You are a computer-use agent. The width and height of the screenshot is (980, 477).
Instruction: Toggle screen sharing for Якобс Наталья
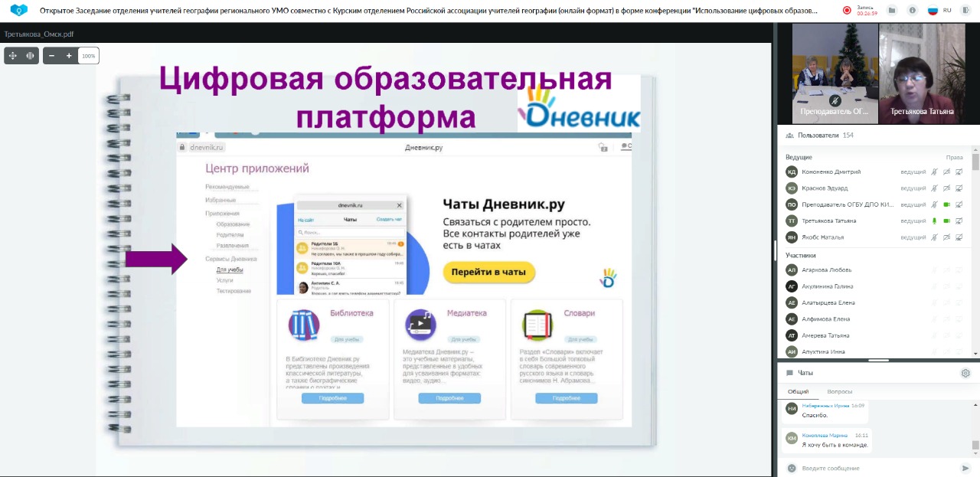[x=959, y=237]
